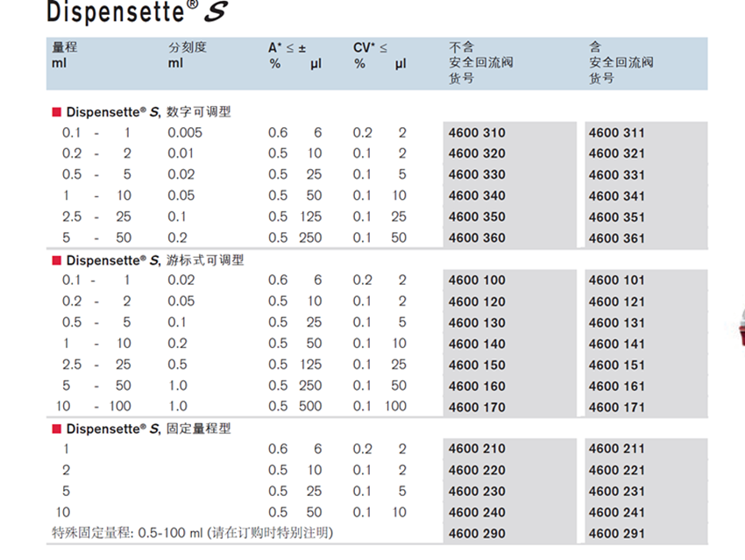The image size is (745, 560).
Task: Select catalog number 4600 311
Action: point(617,133)
